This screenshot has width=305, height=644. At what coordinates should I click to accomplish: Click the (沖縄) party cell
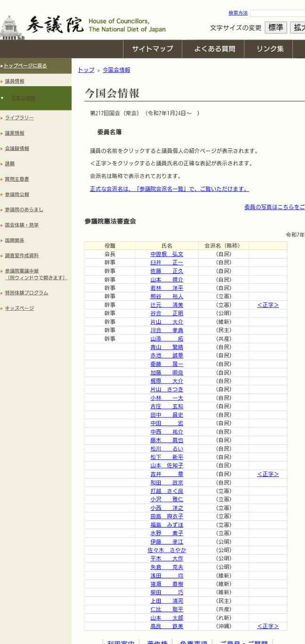tap(223, 626)
